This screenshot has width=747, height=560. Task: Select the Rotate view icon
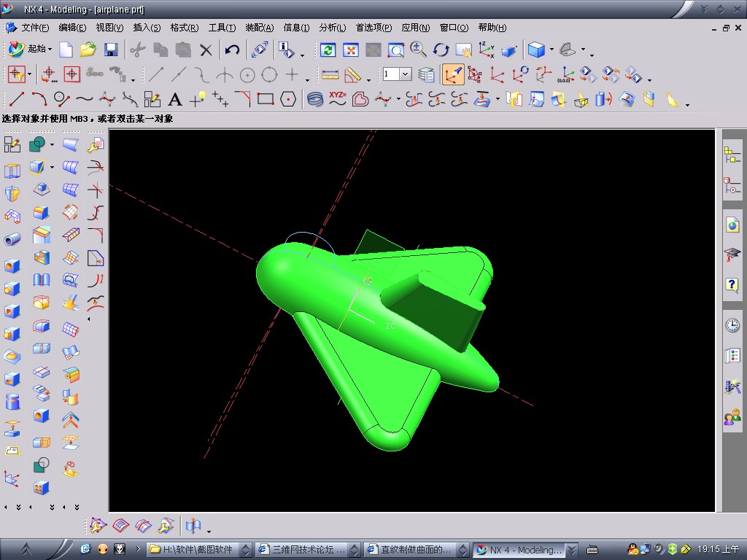coord(441,50)
